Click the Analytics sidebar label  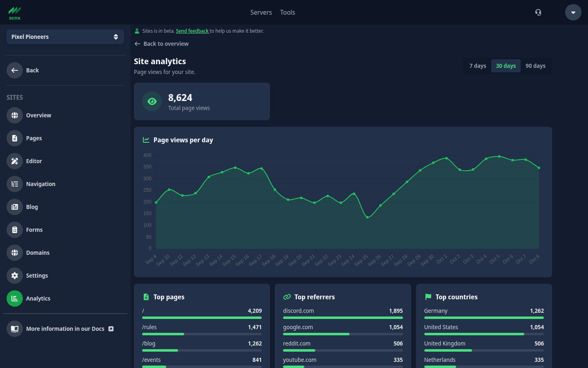tap(38, 298)
